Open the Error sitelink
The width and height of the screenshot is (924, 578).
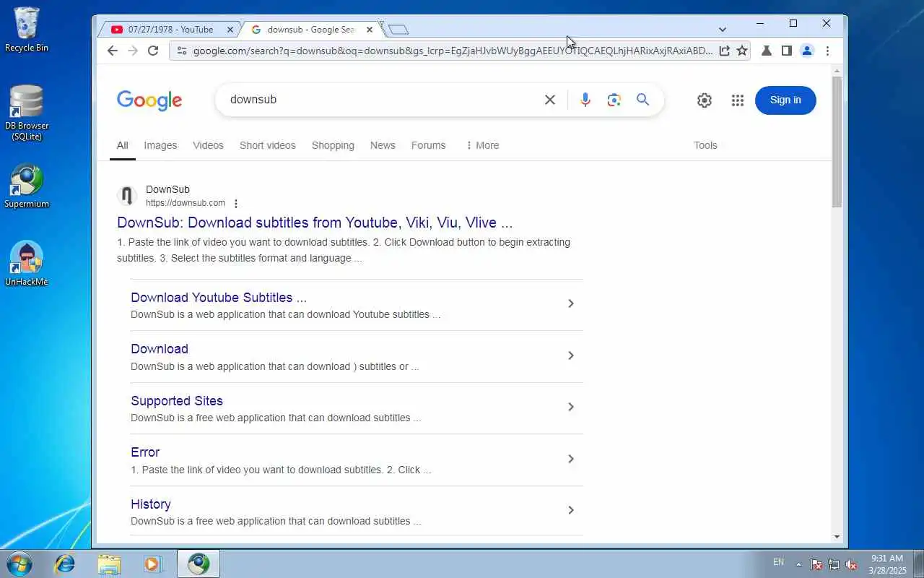click(x=145, y=452)
